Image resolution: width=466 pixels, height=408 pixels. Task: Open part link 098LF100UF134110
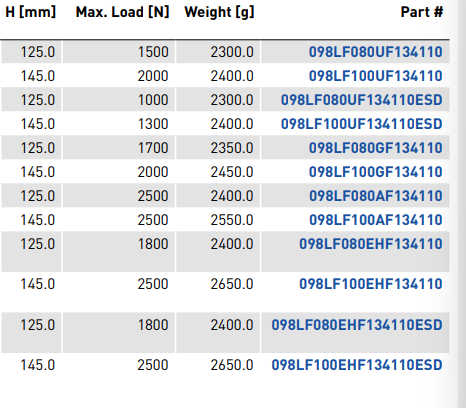click(376, 76)
